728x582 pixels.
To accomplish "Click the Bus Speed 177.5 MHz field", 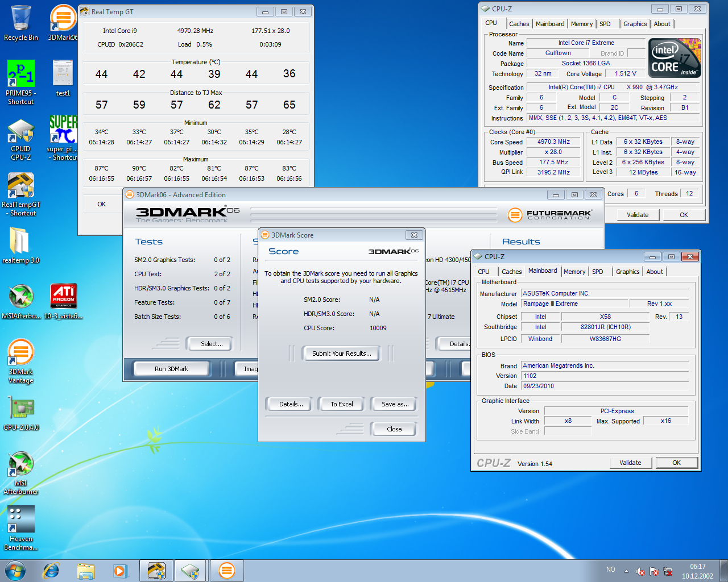I will click(553, 163).
